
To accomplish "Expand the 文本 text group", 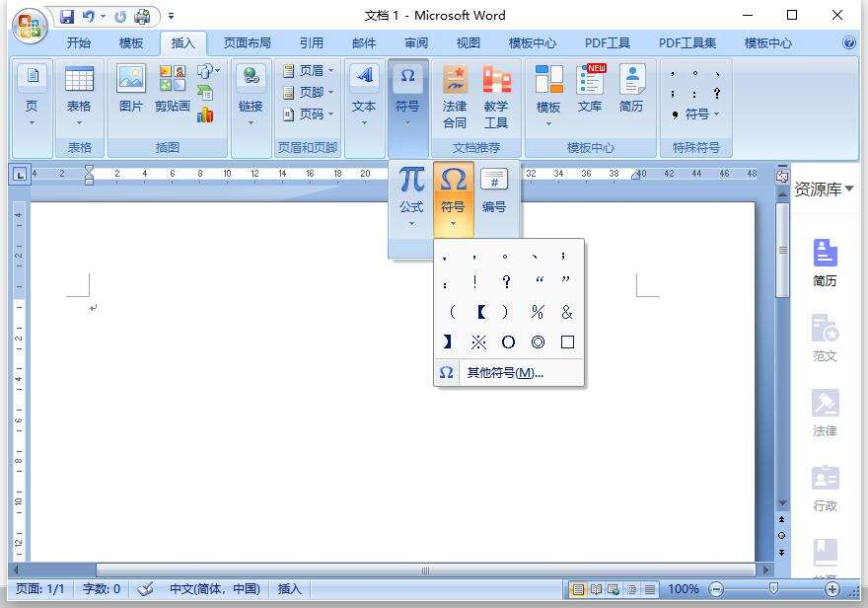I will (x=364, y=95).
